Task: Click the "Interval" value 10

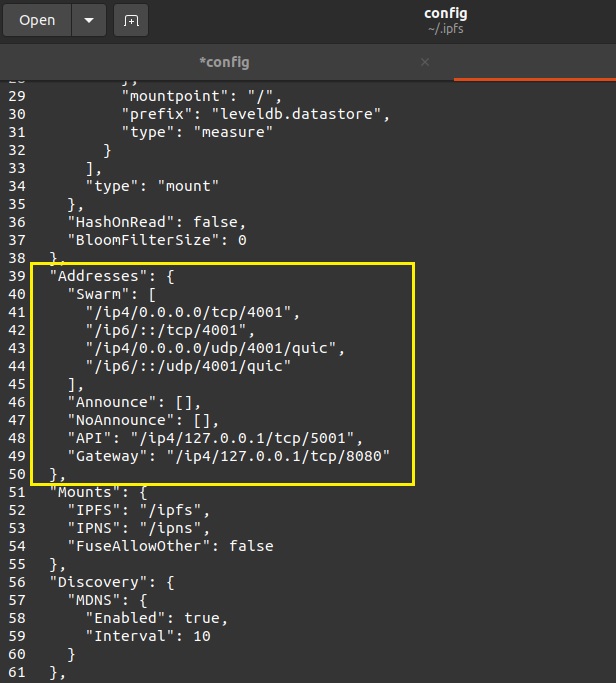Action: [x=200, y=636]
